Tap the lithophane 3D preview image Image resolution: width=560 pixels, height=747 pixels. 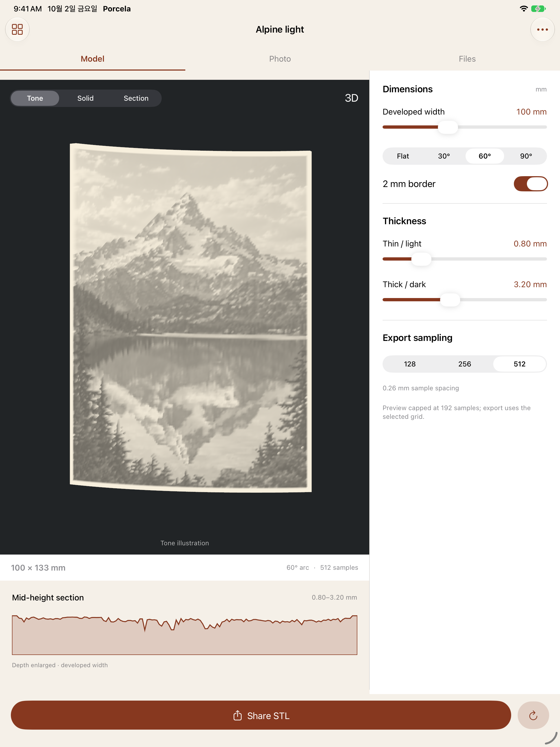pos(191,317)
